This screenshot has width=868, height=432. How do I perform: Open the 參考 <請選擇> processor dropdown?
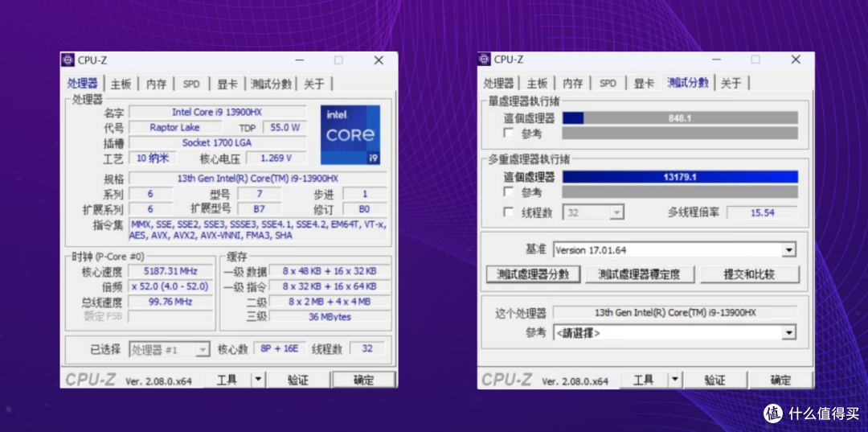pyautogui.click(x=788, y=332)
